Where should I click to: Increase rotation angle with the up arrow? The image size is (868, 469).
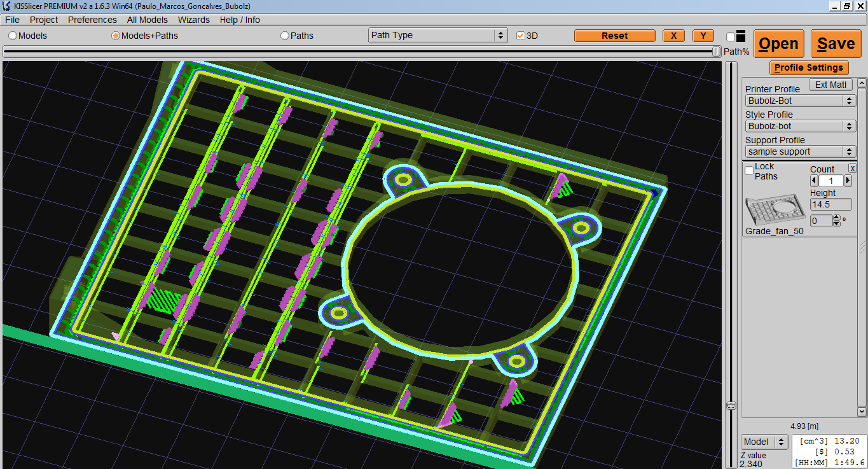coord(836,218)
